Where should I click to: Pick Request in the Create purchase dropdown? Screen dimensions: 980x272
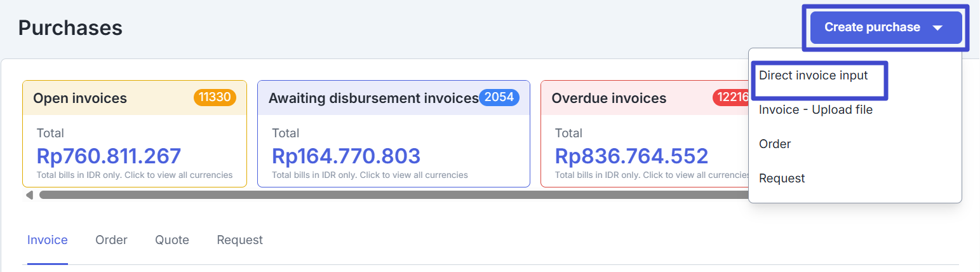pos(782,179)
